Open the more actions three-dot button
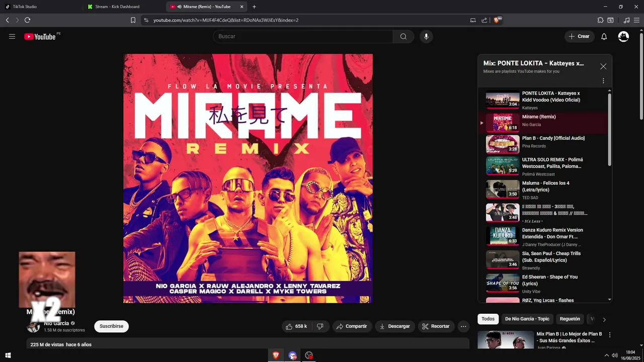The height and width of the screenshot is (362, 644). click(x=463, y=326)
